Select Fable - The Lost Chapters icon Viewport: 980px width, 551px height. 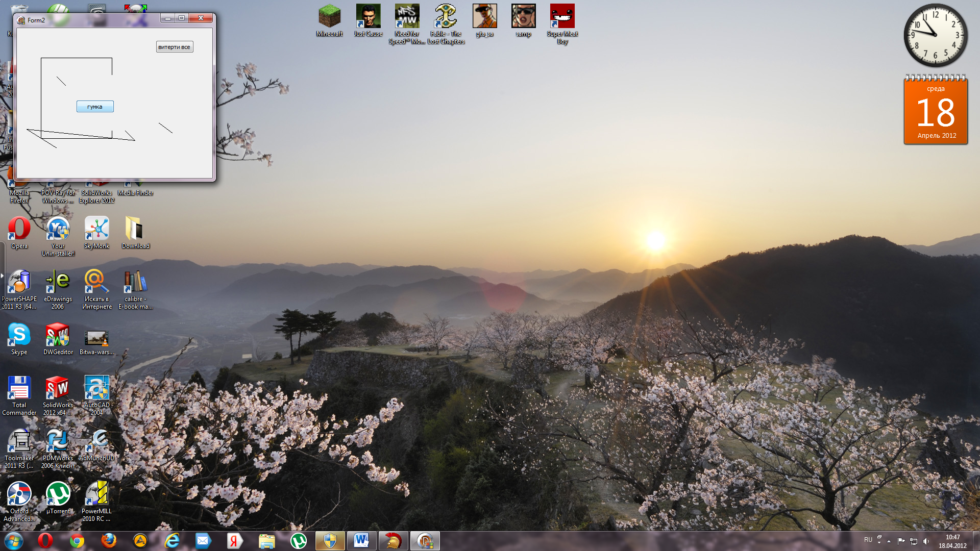tap(446, 24)
